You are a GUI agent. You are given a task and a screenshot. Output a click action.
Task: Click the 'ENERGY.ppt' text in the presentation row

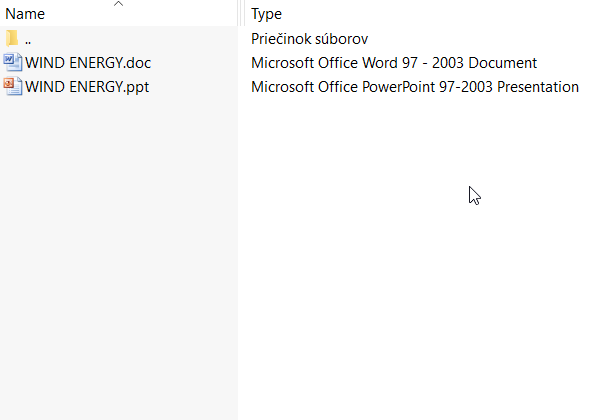point(109,87)
